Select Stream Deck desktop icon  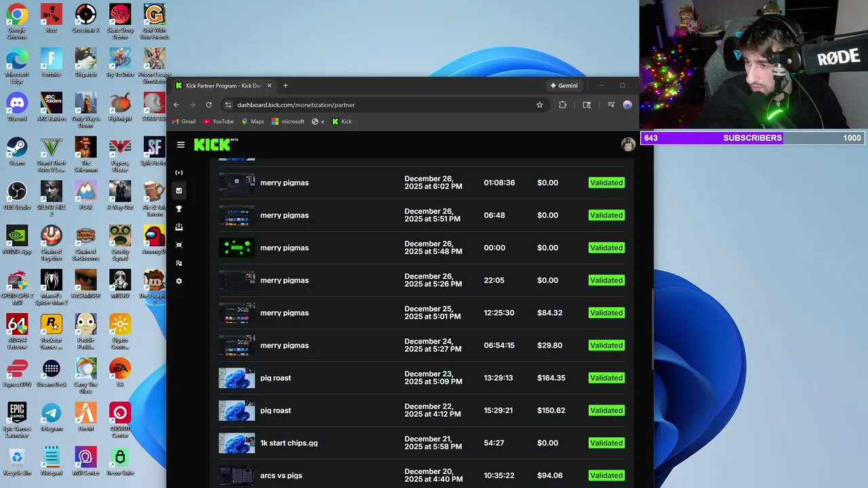[51, 373]
